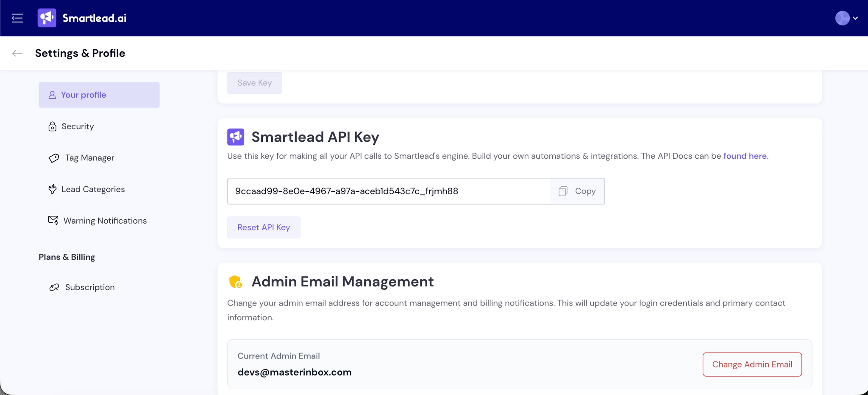The image size is (868, 395).
Task: Select the API key text field
Action: pyautogui.click(x=381, y=191)
